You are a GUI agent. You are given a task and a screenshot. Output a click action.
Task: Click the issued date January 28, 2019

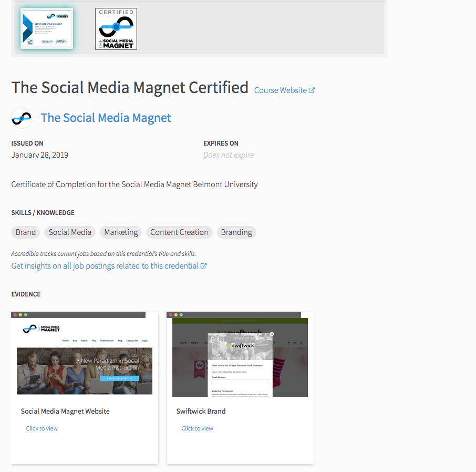tap(40, 155)
